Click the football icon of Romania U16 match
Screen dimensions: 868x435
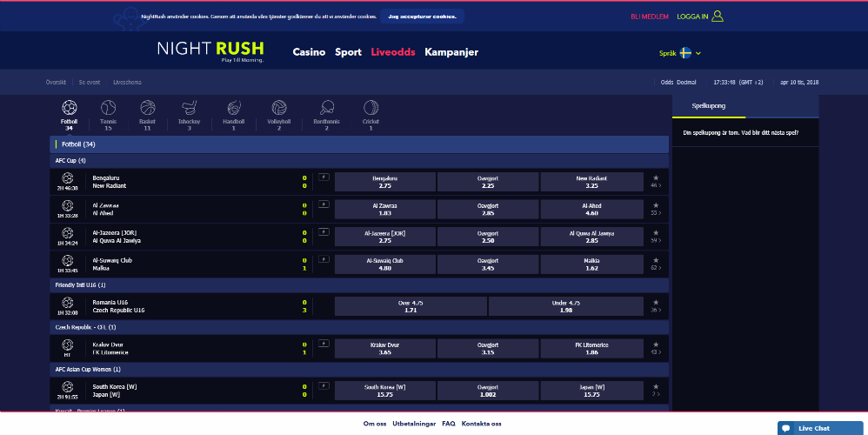pos(68,302)
